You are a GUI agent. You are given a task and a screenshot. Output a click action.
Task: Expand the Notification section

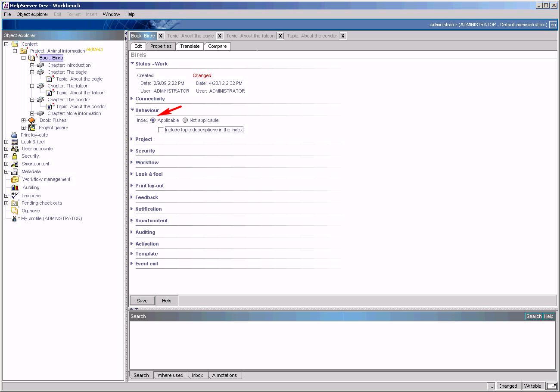tap(132, 209)
